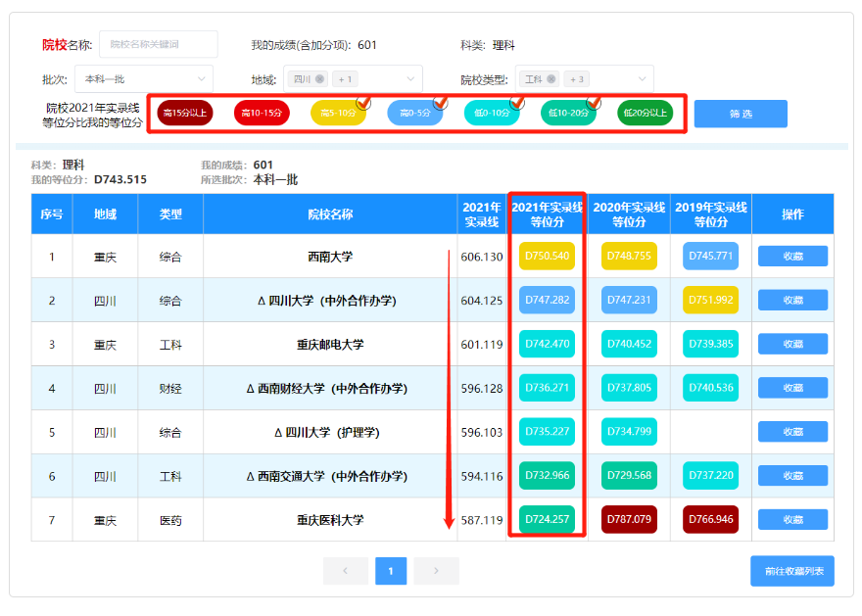Select the 重庆医科大学 school name
The image size is (862, 616).
tap(330, 520)
